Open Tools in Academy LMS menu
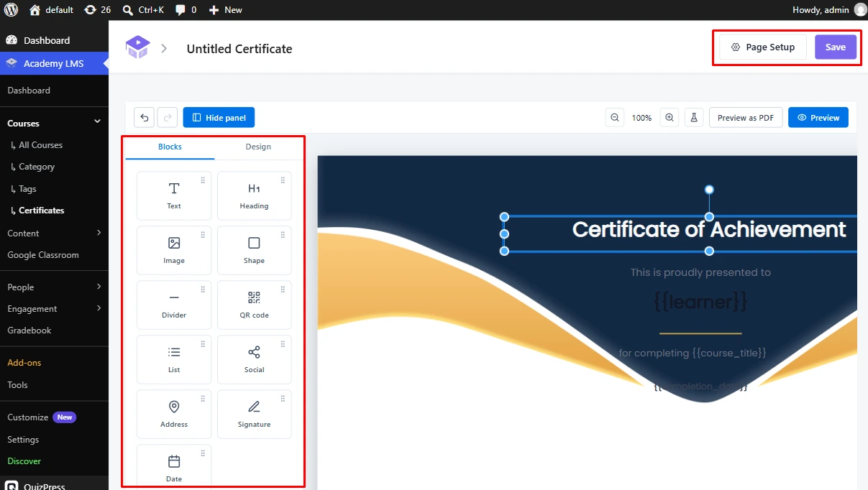 tap(17, 385)
